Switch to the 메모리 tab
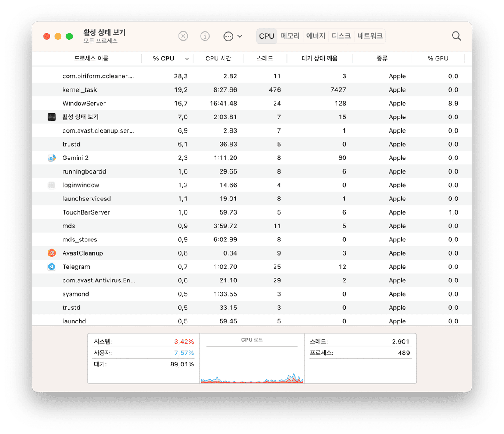Viewport: 504px width, 434px height. 290,36
